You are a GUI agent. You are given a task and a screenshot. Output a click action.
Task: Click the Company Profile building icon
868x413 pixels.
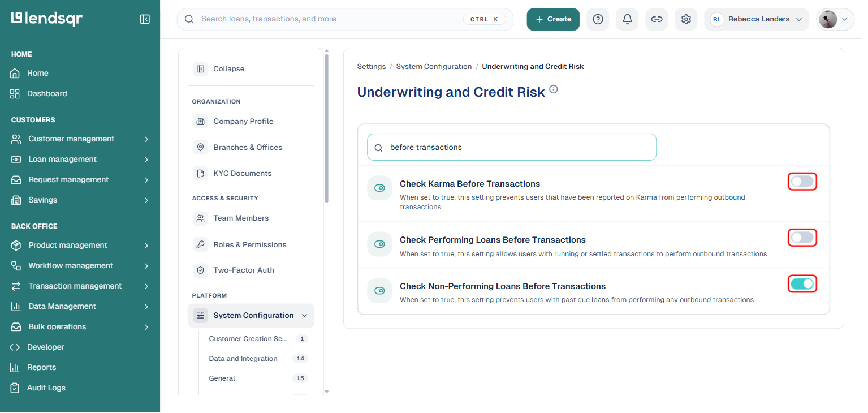coord(200,122)
